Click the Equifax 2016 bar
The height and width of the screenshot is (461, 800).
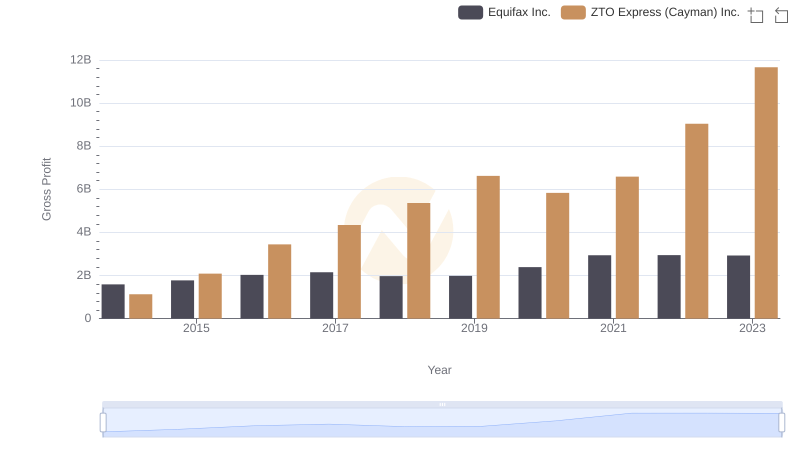[x=252, y=297]
